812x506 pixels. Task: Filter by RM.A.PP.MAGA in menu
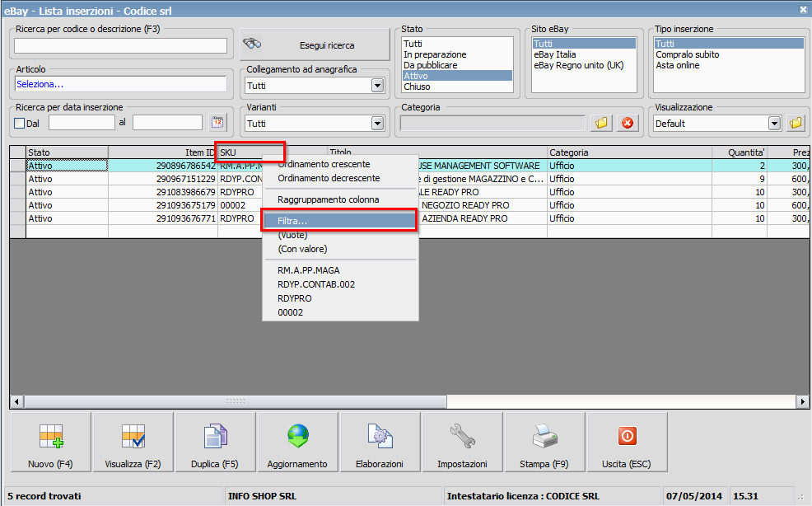click(340, 270)
